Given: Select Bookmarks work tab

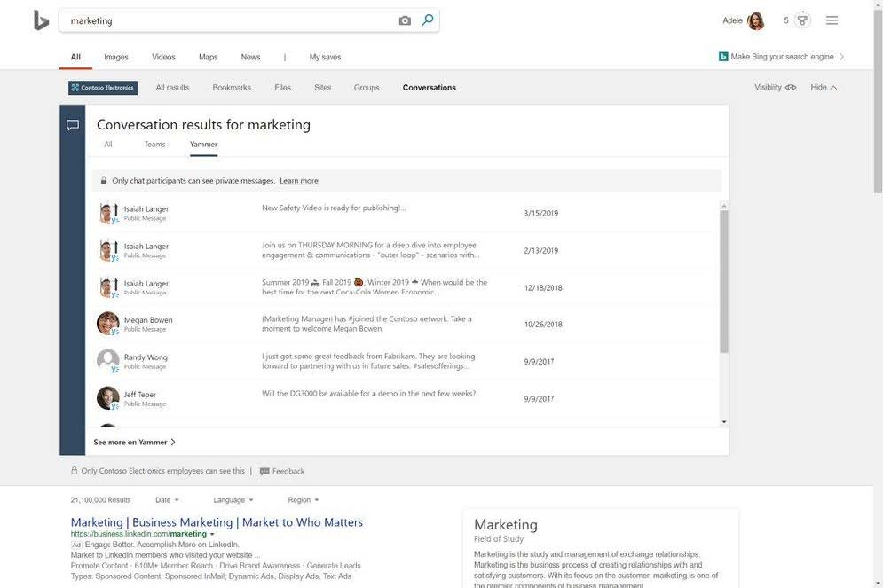Looking at the screenshot, I should 232,88.
